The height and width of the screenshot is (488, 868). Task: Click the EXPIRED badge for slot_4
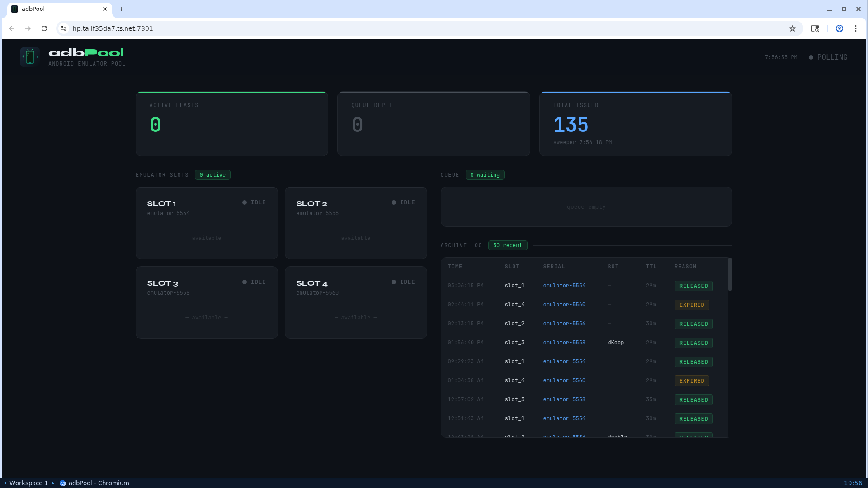691,305
